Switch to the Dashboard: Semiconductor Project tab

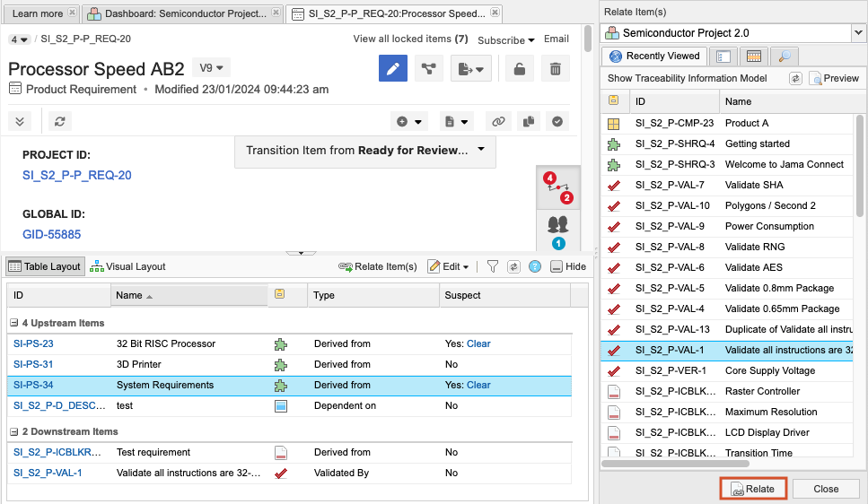tap(183, 13)
